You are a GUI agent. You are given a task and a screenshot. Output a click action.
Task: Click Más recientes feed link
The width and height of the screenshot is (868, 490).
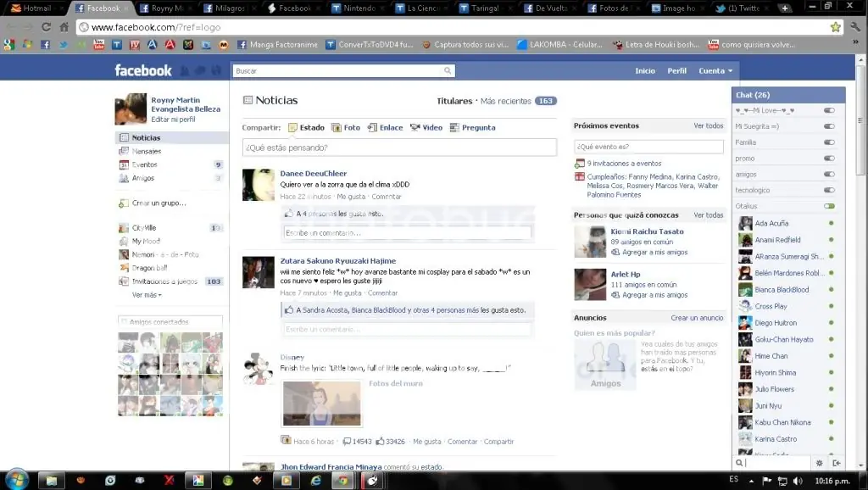[506, 101]
